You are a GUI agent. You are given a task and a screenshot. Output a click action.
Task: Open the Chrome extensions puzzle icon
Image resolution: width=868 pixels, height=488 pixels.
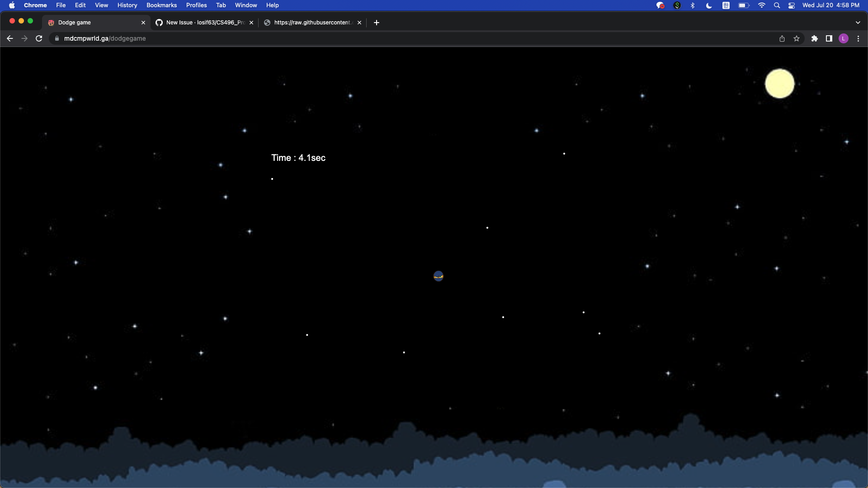(x=815, y=38)
